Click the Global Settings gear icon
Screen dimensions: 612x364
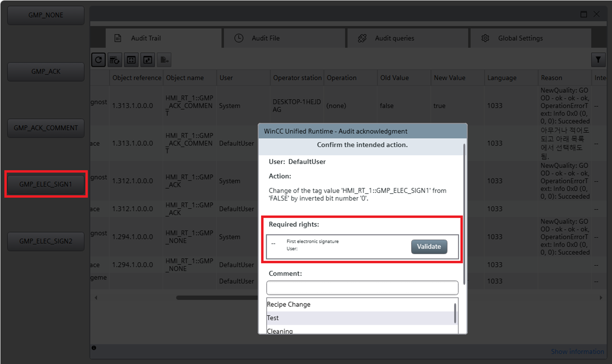[x=485, y=38]
